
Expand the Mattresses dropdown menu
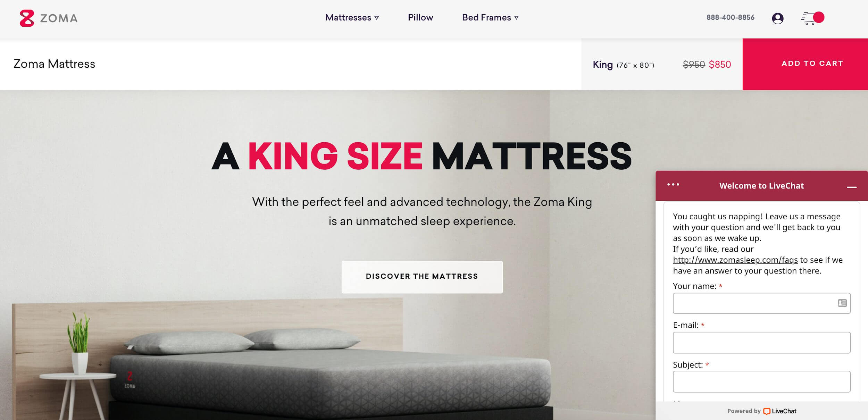coord(352,17)
